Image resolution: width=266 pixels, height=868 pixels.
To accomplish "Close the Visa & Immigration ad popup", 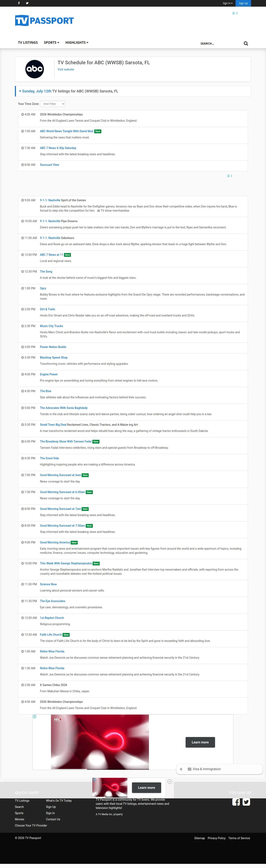I will click(x=181, y=769).
